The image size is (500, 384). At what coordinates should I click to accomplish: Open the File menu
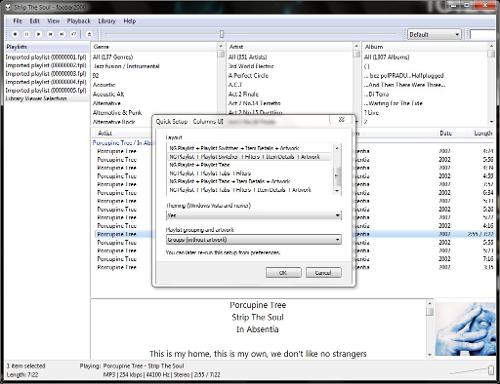pyautogui.click(x=18, y=21)
